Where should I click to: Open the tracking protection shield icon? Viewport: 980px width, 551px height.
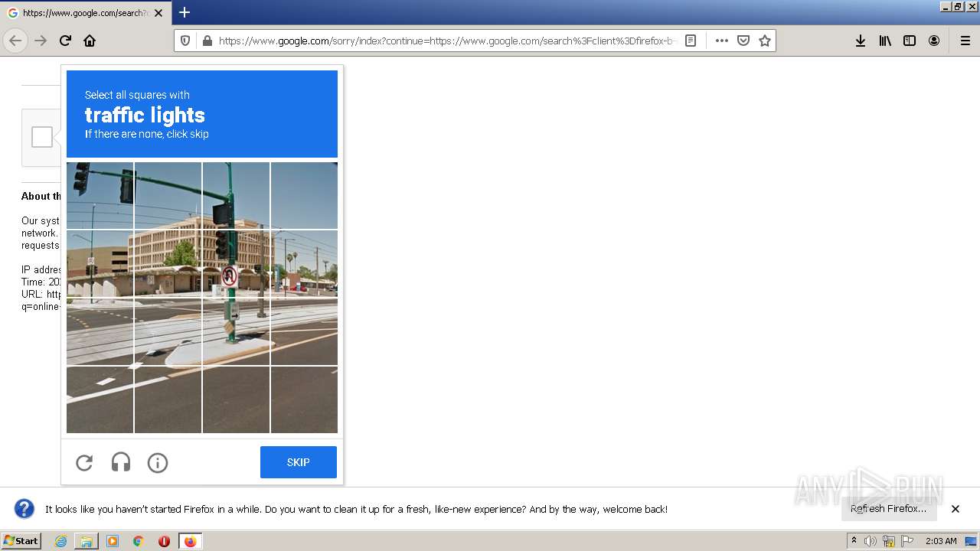pos(185,41)
